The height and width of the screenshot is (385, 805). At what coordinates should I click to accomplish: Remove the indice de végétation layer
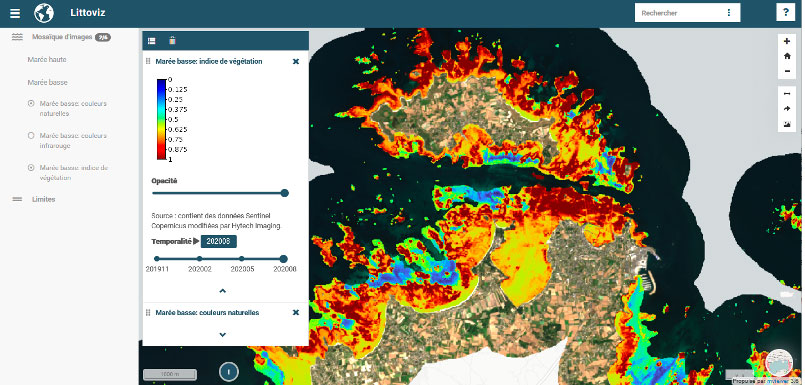[296, 62]
